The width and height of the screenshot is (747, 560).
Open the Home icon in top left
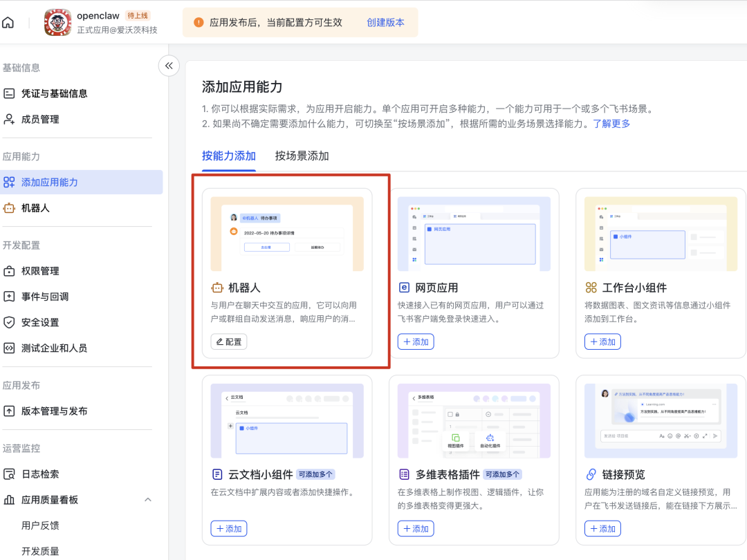pos(8,21)
